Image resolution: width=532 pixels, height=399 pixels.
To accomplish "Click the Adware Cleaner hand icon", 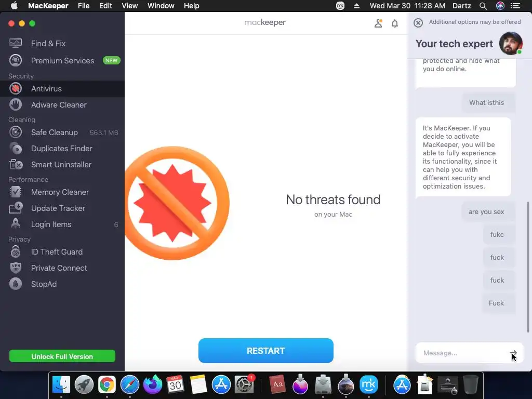I will pyautogui.click(x=16, y=104).
